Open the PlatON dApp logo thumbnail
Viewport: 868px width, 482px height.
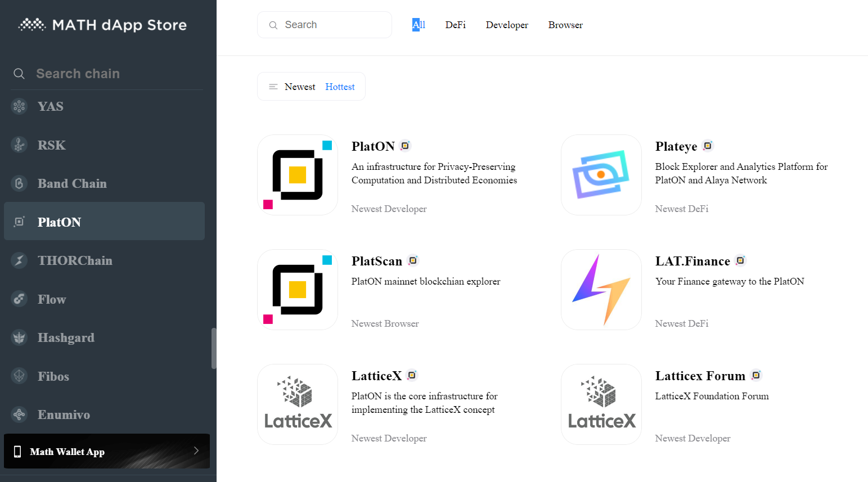click(x=298, y=175)
